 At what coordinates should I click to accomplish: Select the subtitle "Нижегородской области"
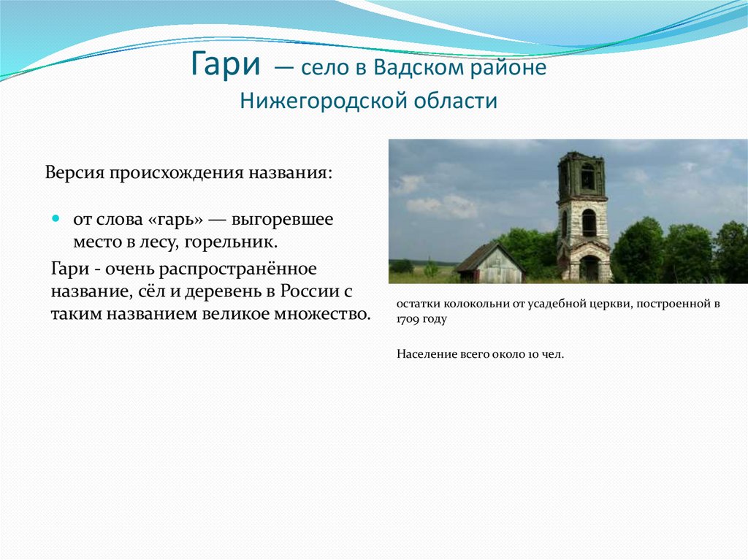click(369, 101)
